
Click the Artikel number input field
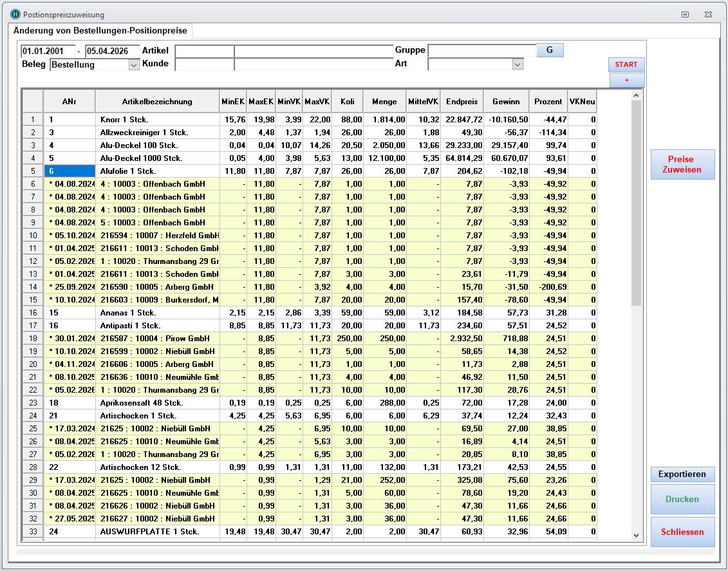point(204,51)
